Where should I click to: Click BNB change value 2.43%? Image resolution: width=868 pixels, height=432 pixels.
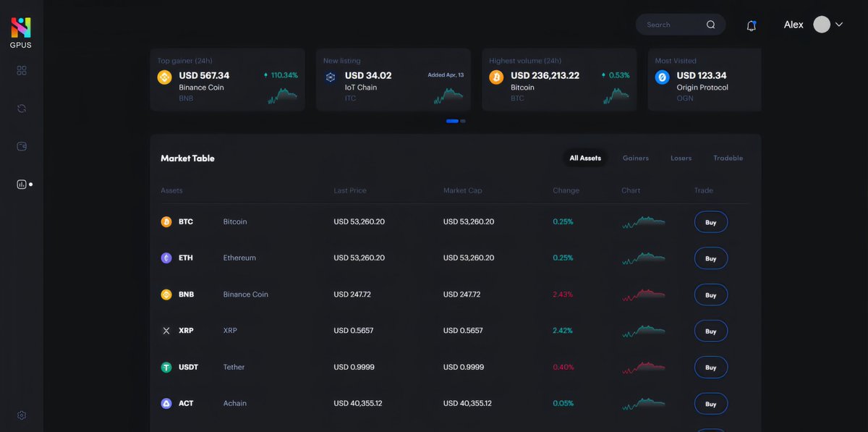coord(563,295)
